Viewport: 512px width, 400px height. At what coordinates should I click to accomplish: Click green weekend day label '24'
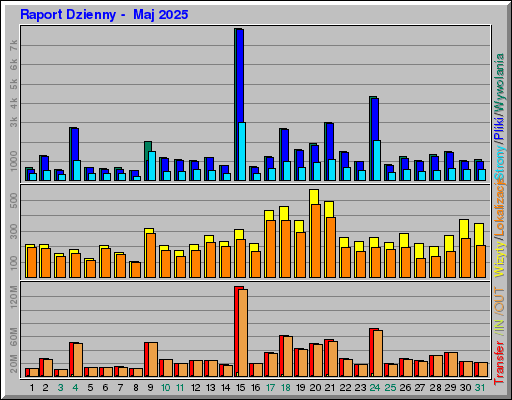point(375,388)
